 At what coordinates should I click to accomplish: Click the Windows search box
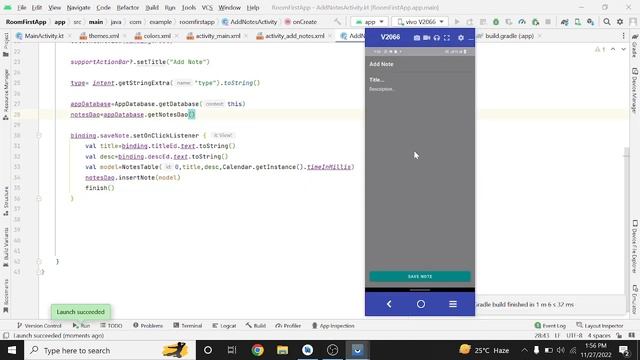click(110, 350)
